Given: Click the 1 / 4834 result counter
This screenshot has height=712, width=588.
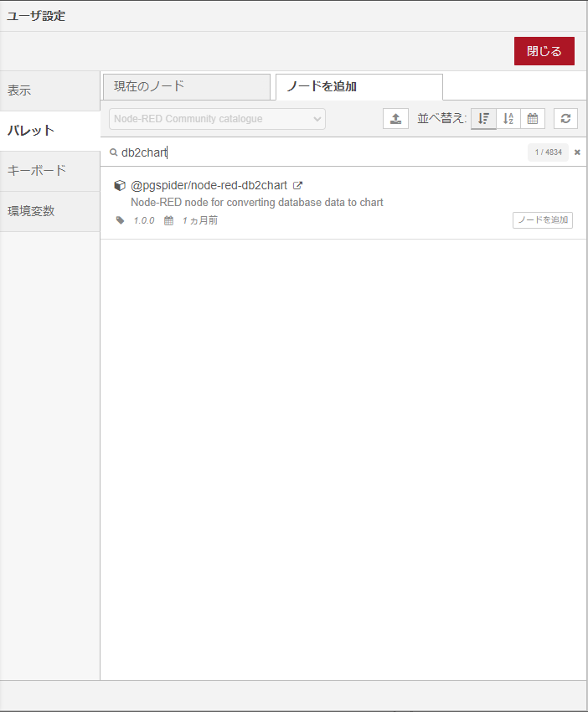Looking at the screenshot, I should (x=548, y=152).
